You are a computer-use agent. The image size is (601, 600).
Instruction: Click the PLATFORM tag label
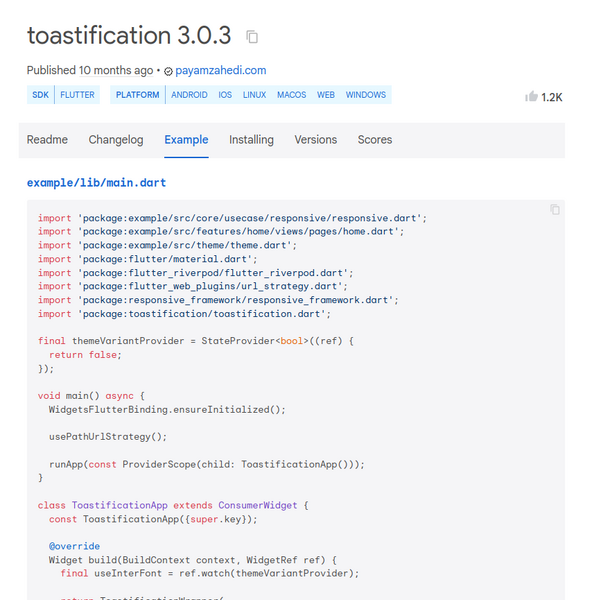[138, 95]
